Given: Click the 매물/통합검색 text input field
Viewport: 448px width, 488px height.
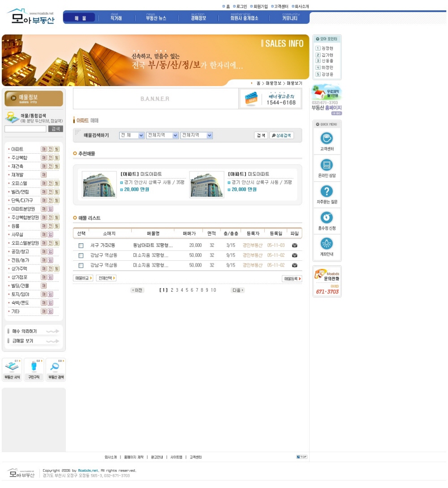Looking at the screenshot, I should point(26,129).
